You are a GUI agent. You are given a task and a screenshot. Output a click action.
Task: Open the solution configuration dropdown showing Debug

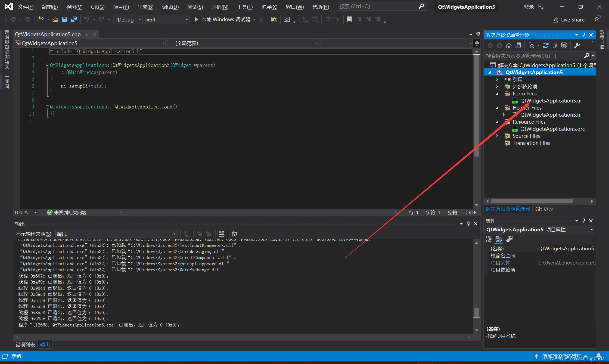[129, 19]
